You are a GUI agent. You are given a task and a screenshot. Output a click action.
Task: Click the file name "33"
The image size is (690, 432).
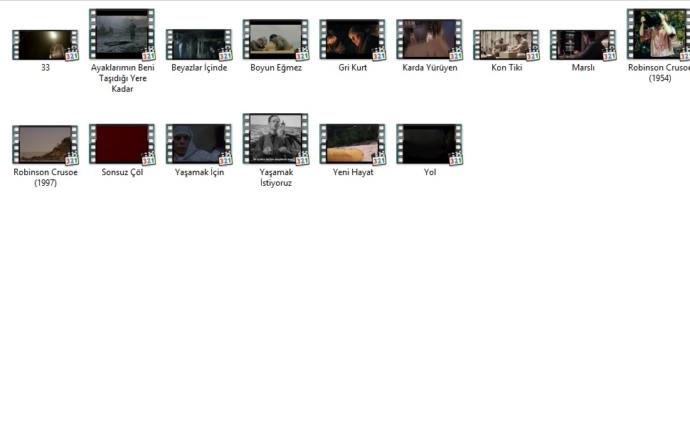(x=45, y=68)
